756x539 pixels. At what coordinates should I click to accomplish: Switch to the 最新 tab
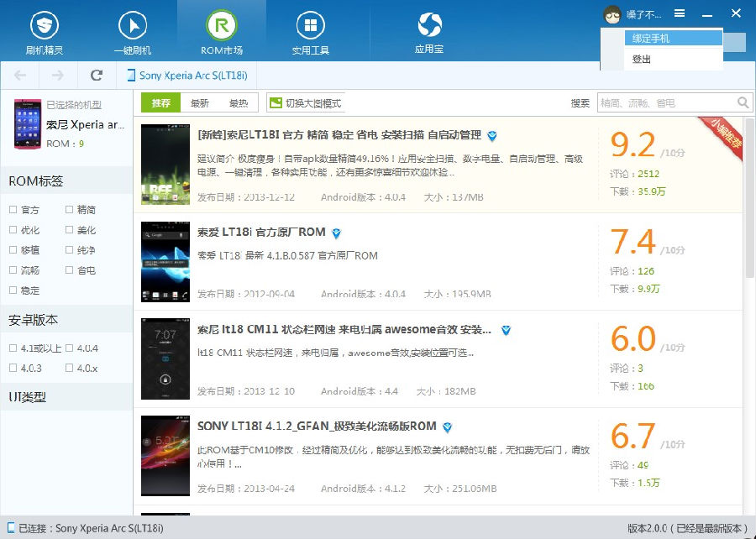pos(200,103)
